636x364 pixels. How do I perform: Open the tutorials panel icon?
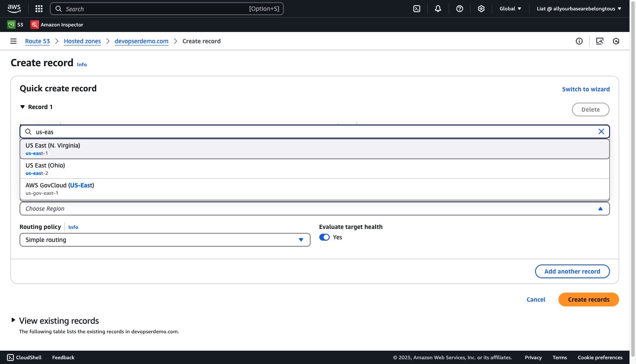pos(600,41)
